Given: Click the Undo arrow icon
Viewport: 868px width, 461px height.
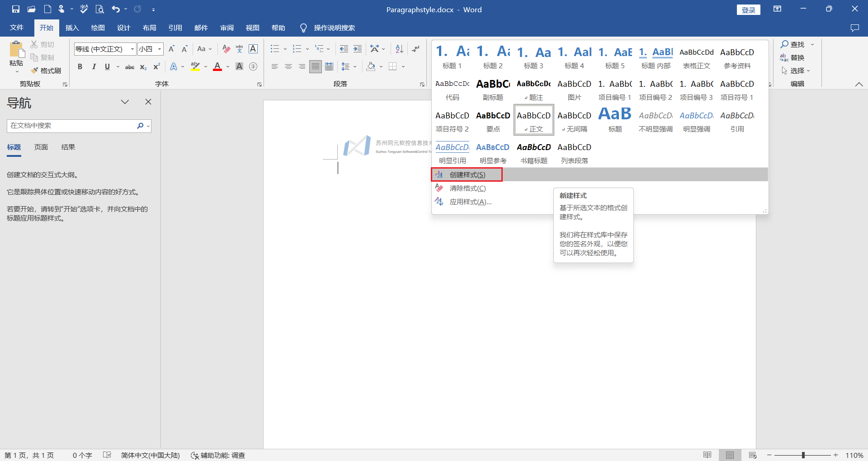Looking at the screenshot, I should click(116, 9).
